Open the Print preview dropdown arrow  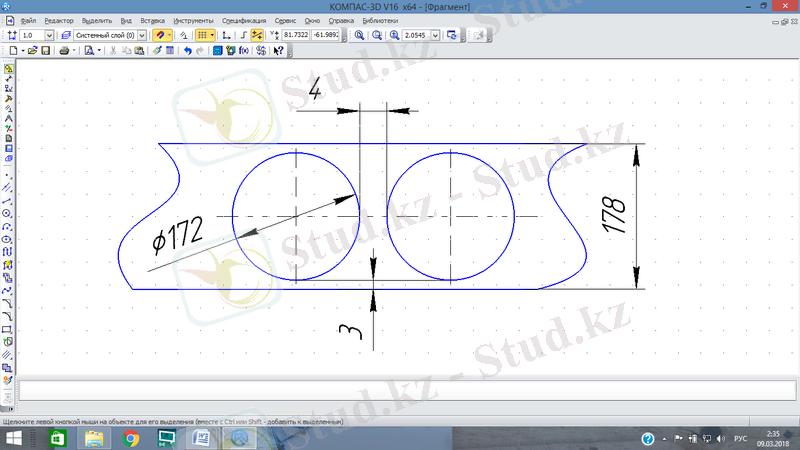click(99, 51)
